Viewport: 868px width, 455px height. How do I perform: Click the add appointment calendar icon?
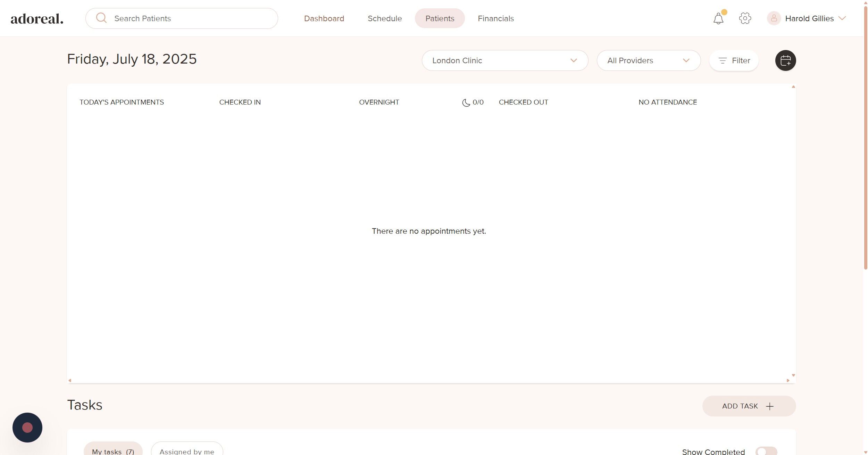[785, 60]
